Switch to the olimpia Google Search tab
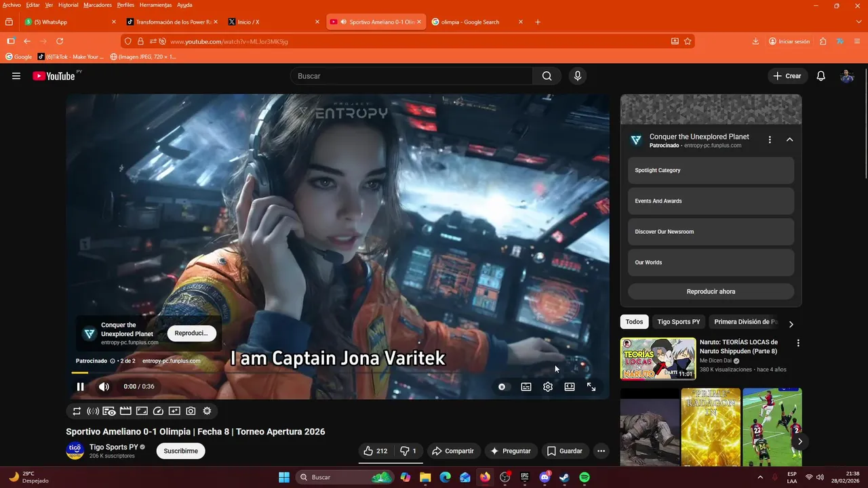Viewport: 868px width, 488px height. [477, 22]
